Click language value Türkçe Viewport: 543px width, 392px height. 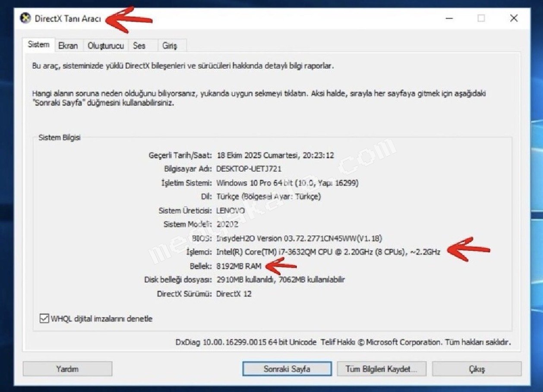point(268,196)
